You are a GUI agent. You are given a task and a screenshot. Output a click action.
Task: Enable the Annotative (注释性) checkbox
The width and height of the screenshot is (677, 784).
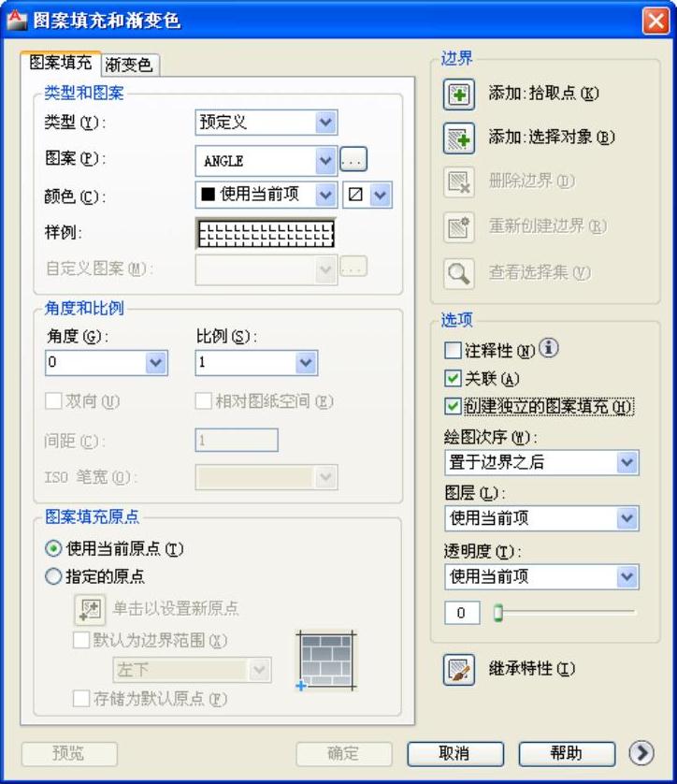tap(453, 350)
